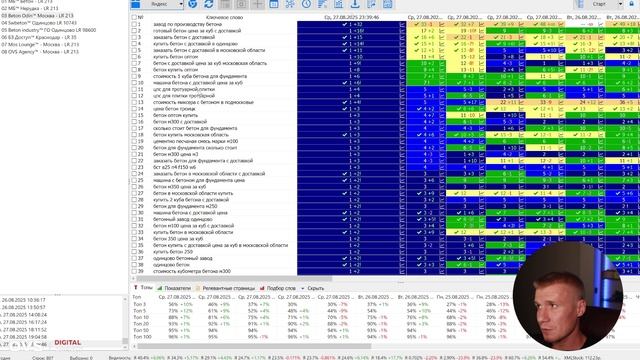Select project 02 Нерудка LR 213
The height and width of the screenshot is (360, 640).
pyautogui.click(x=30, y=8)
